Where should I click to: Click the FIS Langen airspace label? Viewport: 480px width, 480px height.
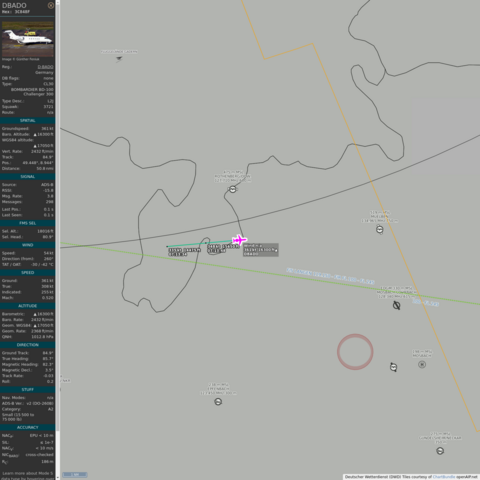(330, 276)
